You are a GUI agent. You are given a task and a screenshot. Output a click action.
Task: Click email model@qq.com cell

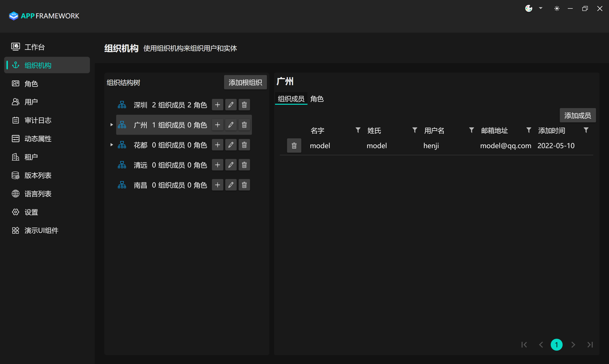(x=505, y=146)
